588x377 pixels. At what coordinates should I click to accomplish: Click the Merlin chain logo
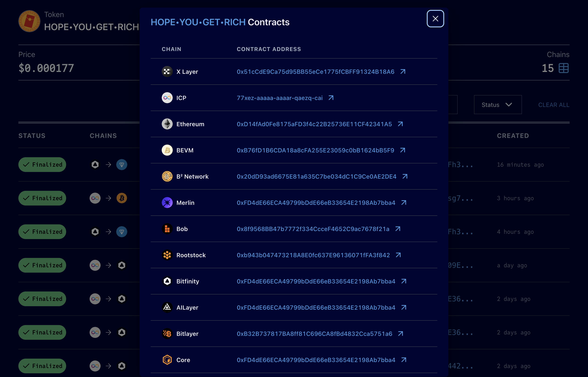click(167, 203)
